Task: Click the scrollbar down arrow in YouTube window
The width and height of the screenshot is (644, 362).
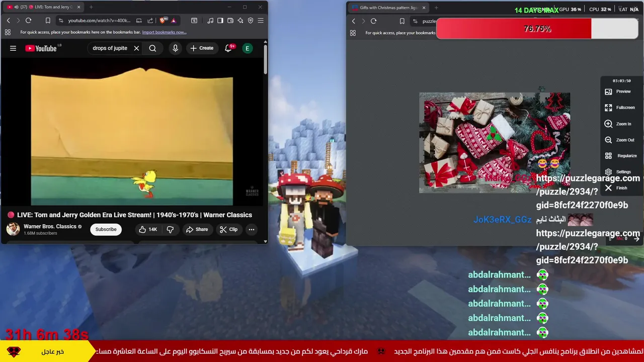Action: (265, 241)
